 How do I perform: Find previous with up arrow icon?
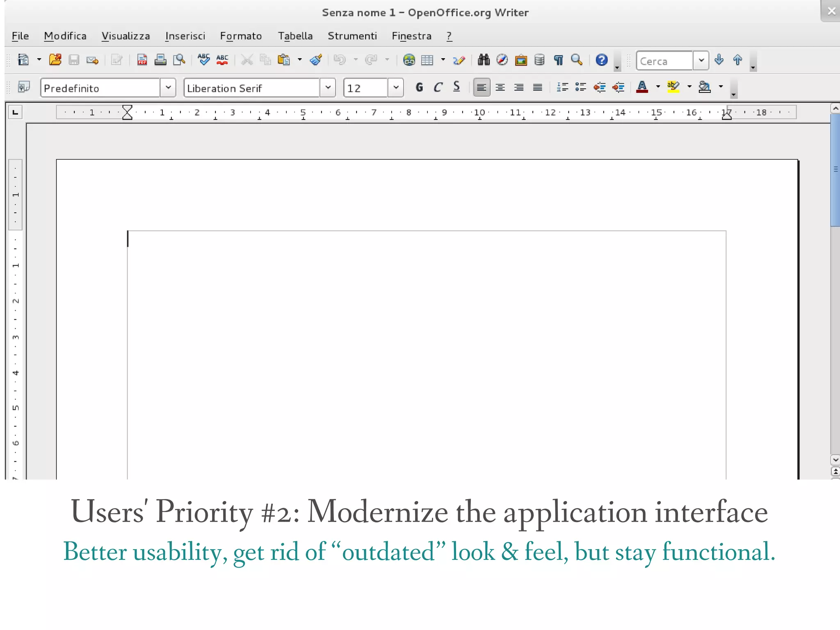[x=737, y=60]
